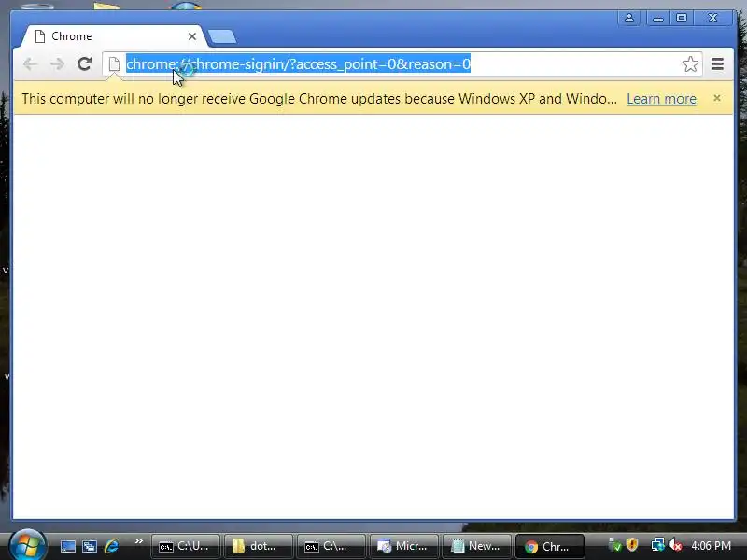Open the Chrome hamburger menu

[x=717, y=63]
